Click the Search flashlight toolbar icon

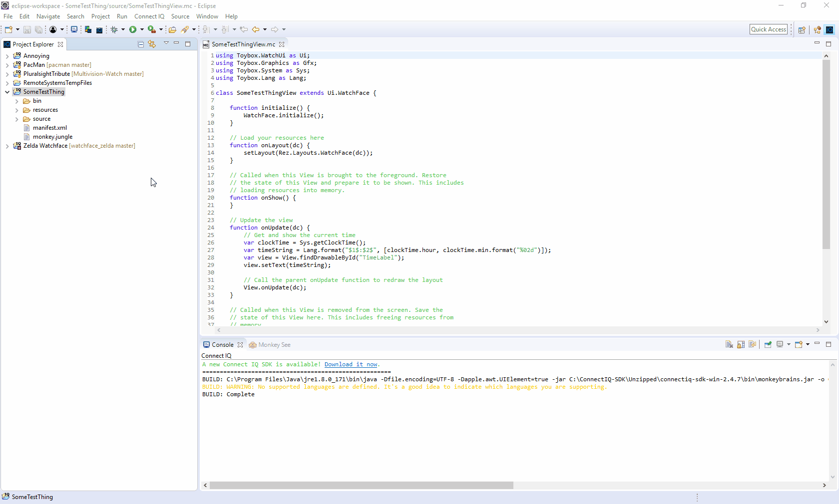(x=185, y=29)
